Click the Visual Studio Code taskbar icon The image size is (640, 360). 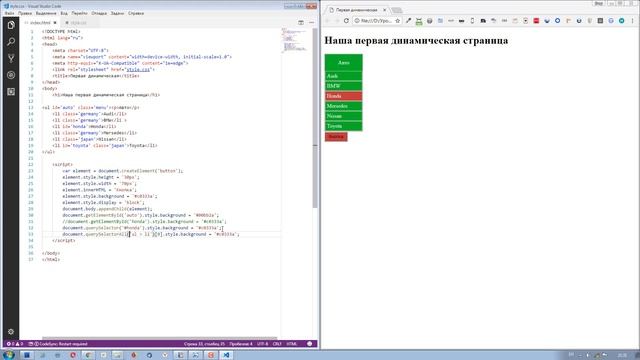pyautogui.click(x=226, y=355)
